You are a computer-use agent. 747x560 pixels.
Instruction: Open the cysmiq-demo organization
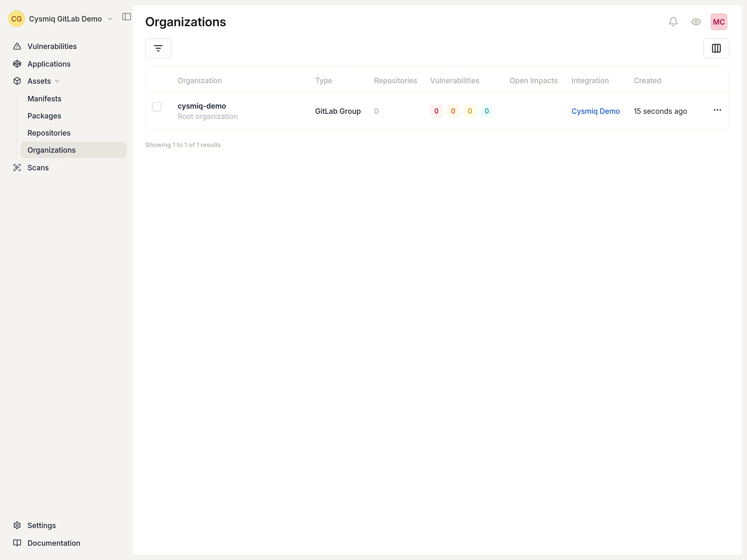[x=202, y=106]
